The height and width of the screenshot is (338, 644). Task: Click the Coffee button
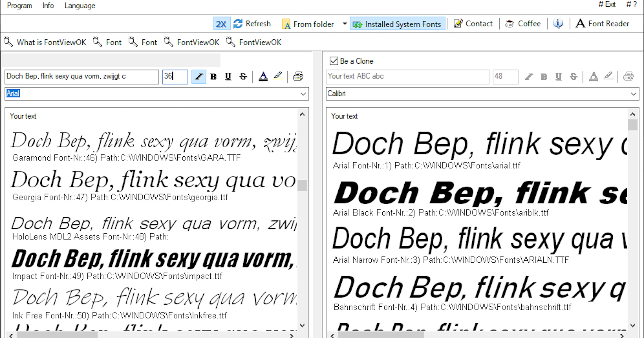tap(523, 24)
